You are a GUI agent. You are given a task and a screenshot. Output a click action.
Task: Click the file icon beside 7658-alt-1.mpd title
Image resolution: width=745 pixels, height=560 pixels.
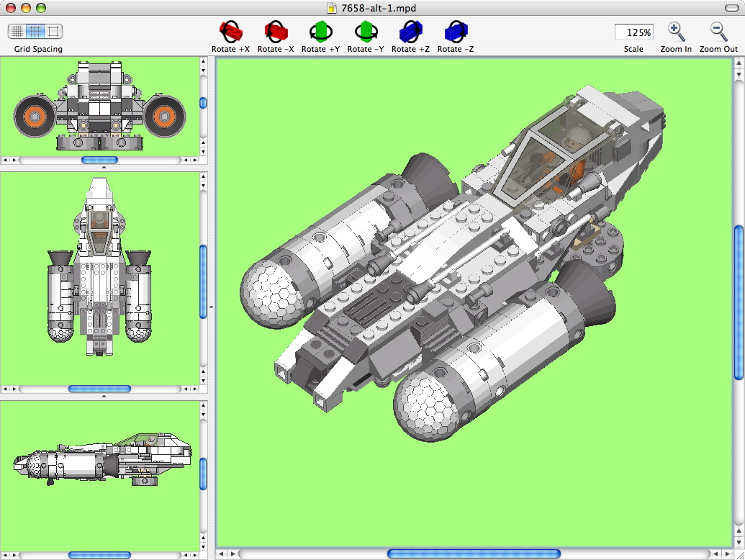[332, 8]
